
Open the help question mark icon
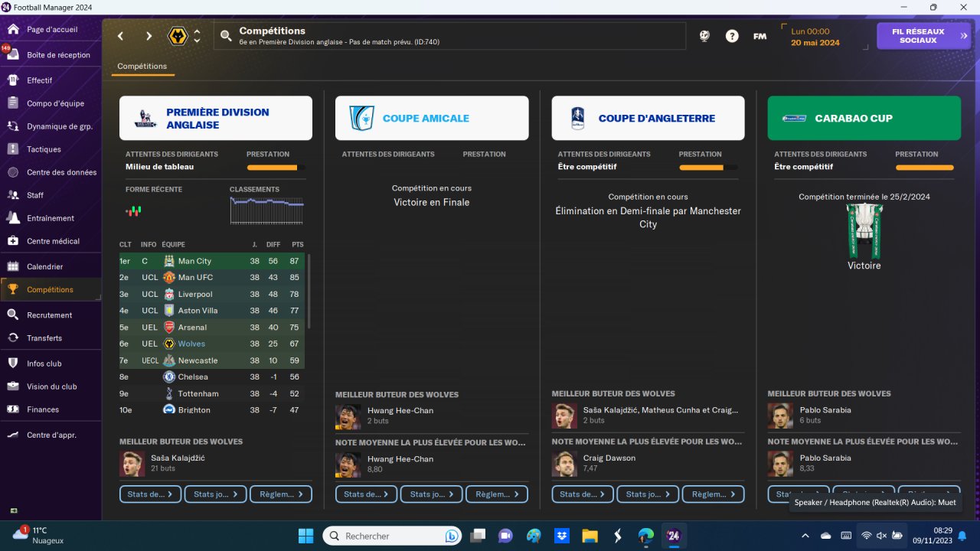tap(732, 36)
